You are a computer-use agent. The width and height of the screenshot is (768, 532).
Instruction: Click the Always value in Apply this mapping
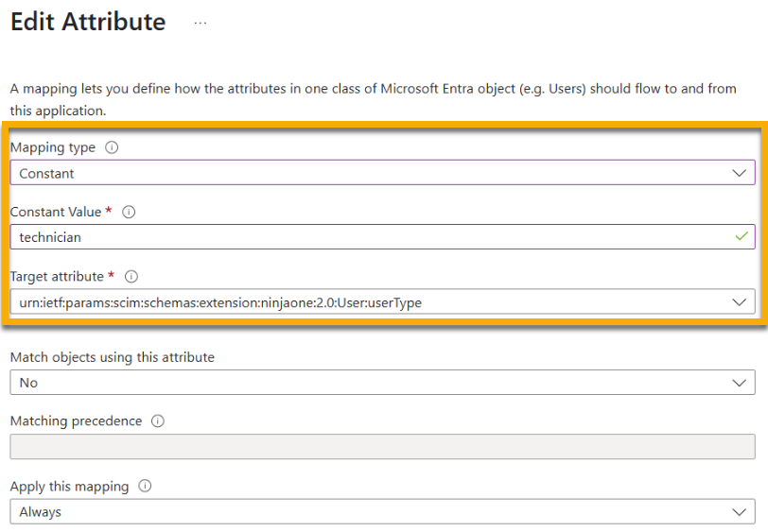pos(41,512)
